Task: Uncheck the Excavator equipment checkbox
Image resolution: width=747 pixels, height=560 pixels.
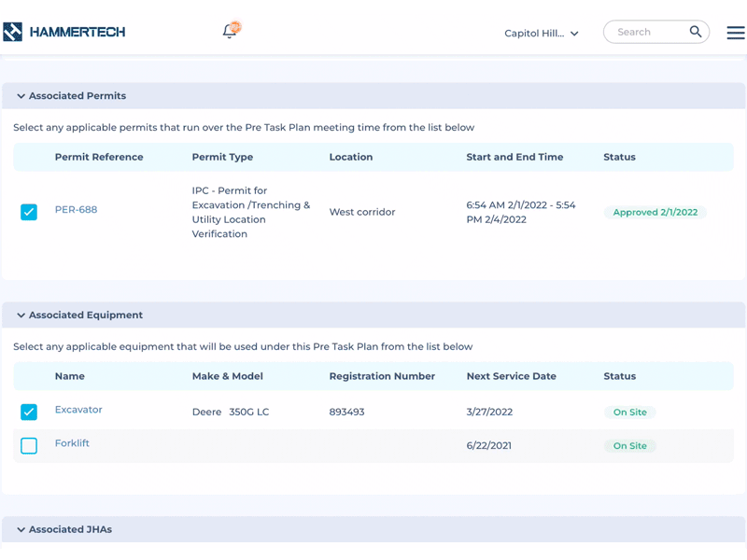Action: pos(29,412)
